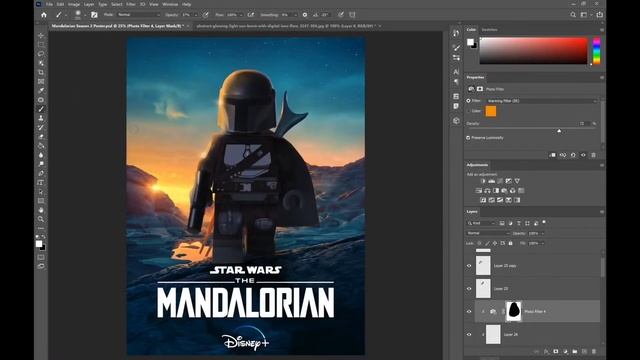The image size is (640, 360).
Task: Open the Flow value dropdown arrow
Action: pyautogui.click(x=241, y=15)
